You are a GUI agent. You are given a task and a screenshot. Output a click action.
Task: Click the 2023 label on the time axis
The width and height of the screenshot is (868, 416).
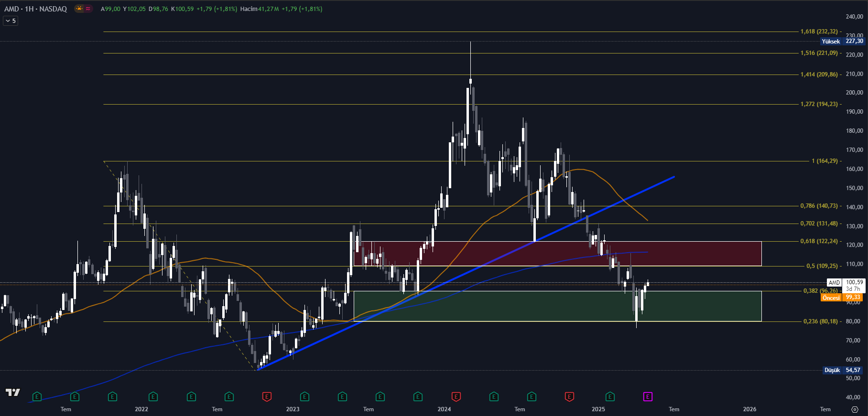pos(293,409)
